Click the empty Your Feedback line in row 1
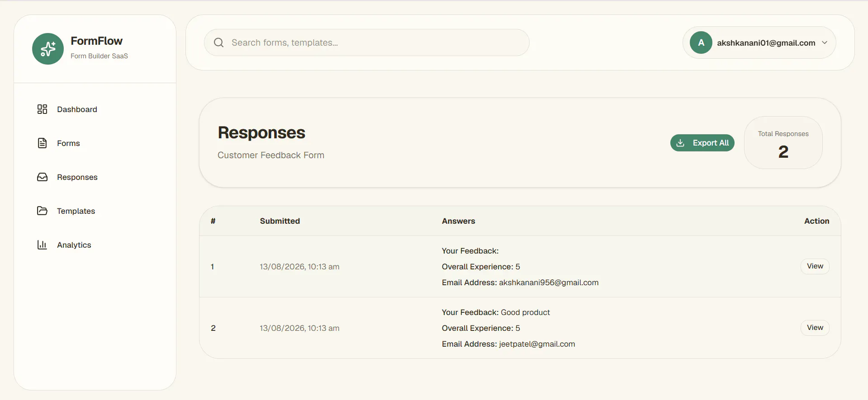The width and height of the screenshot is (868, 400). click(x=470, y=251)
